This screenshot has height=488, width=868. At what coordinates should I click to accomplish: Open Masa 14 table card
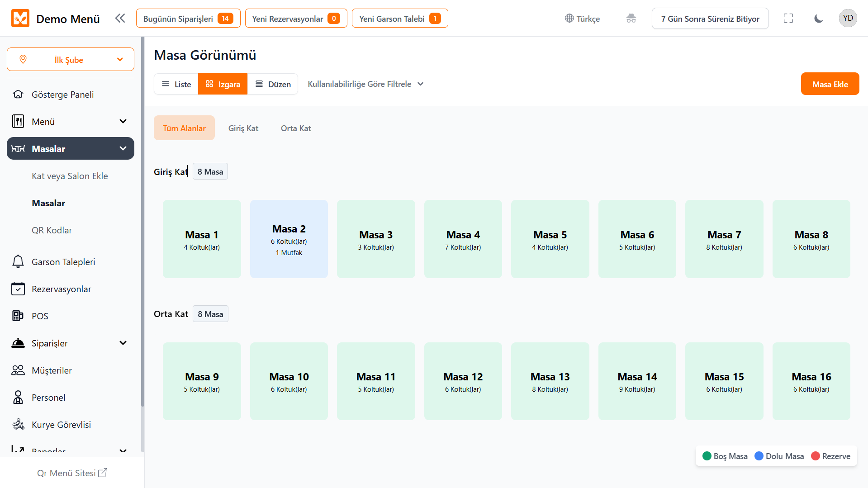[637, 381]
